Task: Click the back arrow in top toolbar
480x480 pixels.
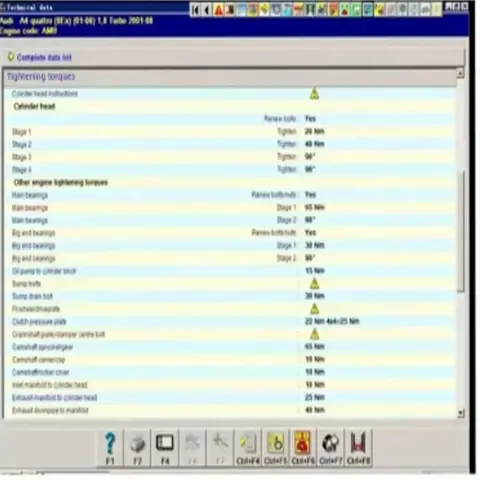Action: click(207, 10)
